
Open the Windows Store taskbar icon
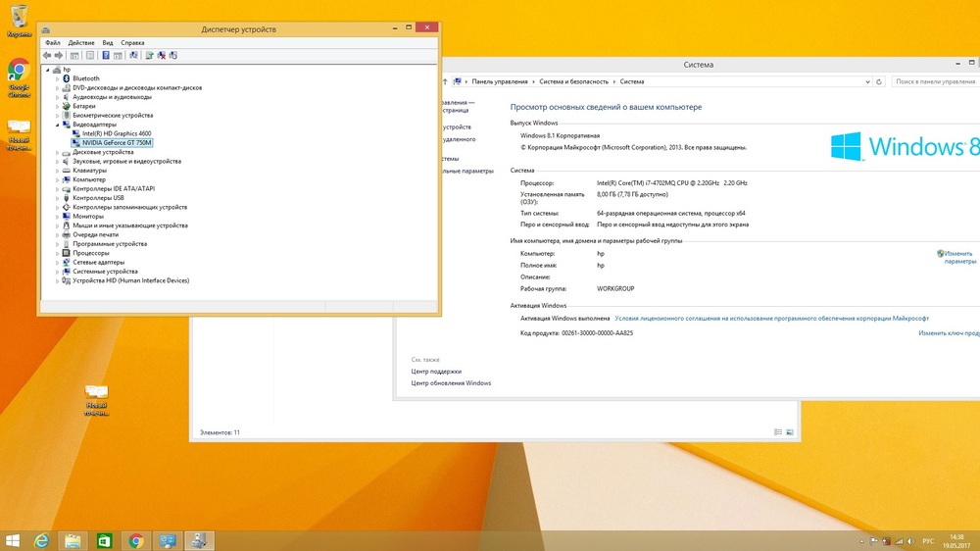click(x=104, y=540)
